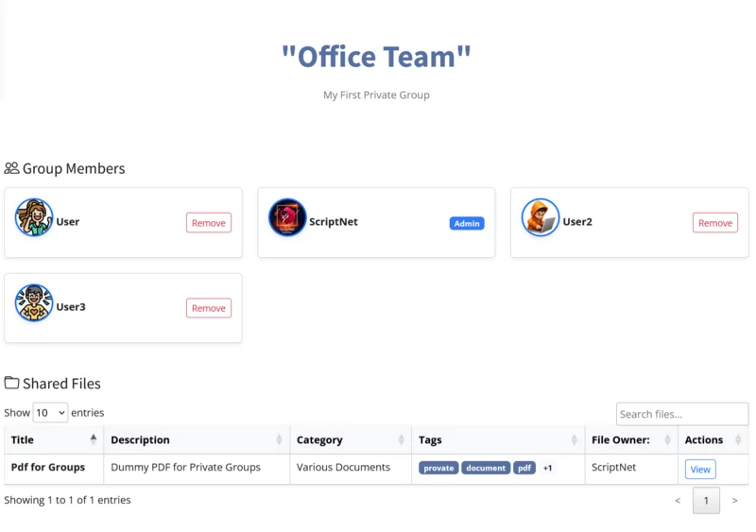This screenshot has width=756, height=532.
Task: Click User's avatar icon
Action: [x=34, y=218]
